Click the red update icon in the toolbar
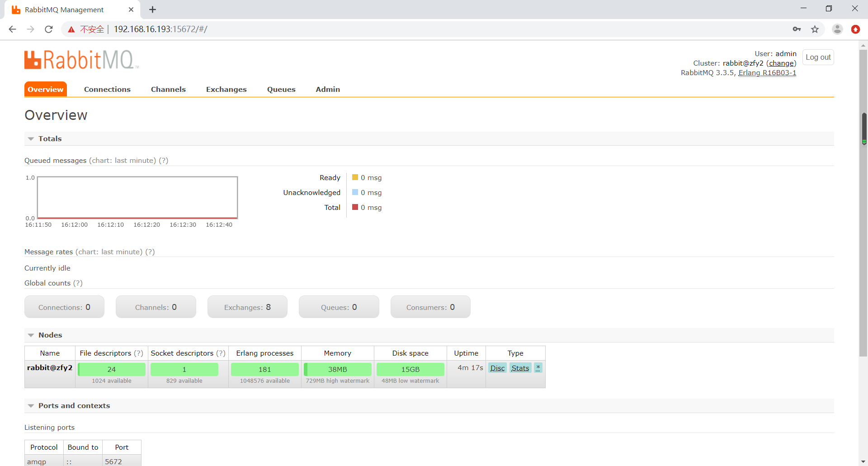Viewport: 868px width, 466px height. 855,29
